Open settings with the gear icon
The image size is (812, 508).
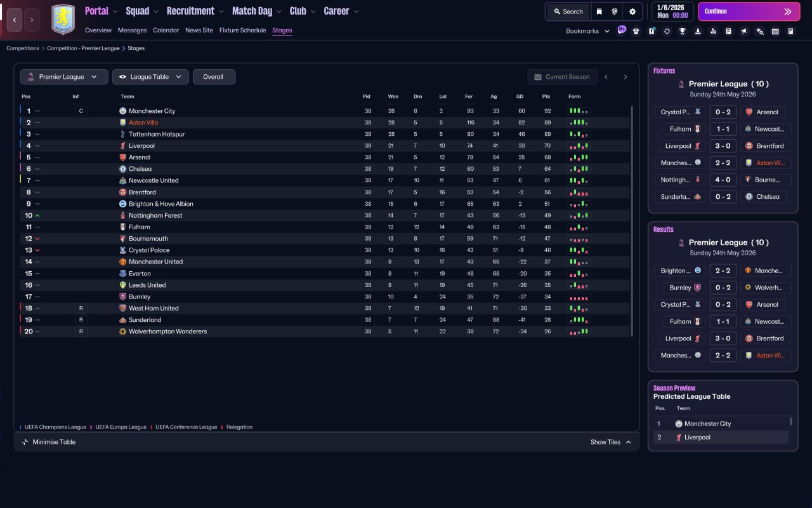pos(632,11)
